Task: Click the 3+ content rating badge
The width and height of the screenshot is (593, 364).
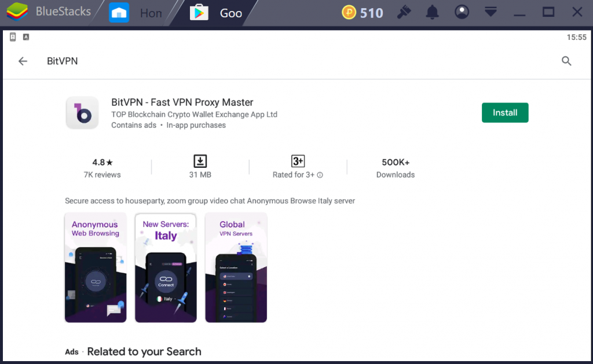Action: pyautogui.click(x=298, y=161)
